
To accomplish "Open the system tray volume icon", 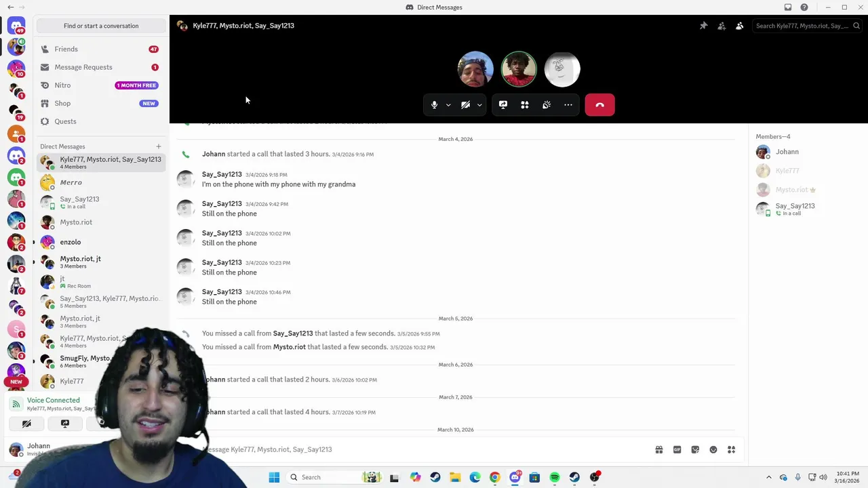I will pos(823,477).
